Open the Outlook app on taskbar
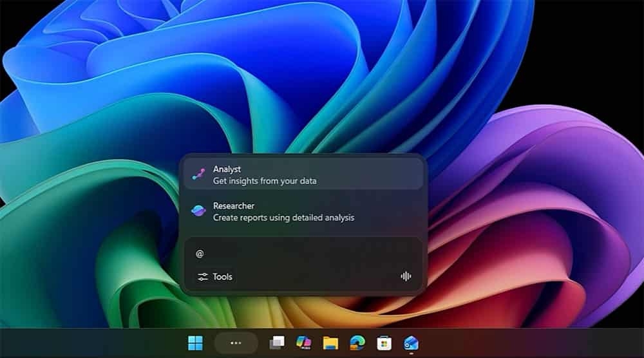 [411, 343]
